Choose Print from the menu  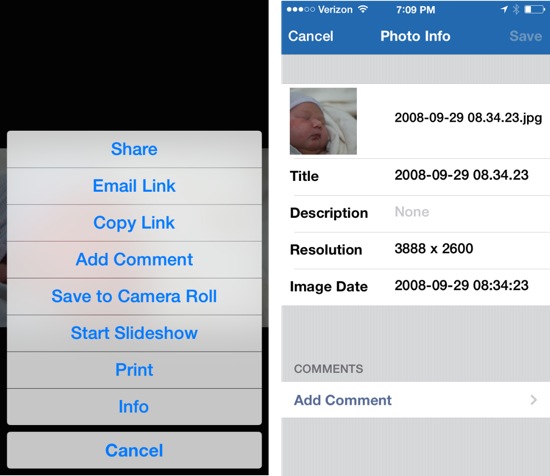[x=134, y=370]
